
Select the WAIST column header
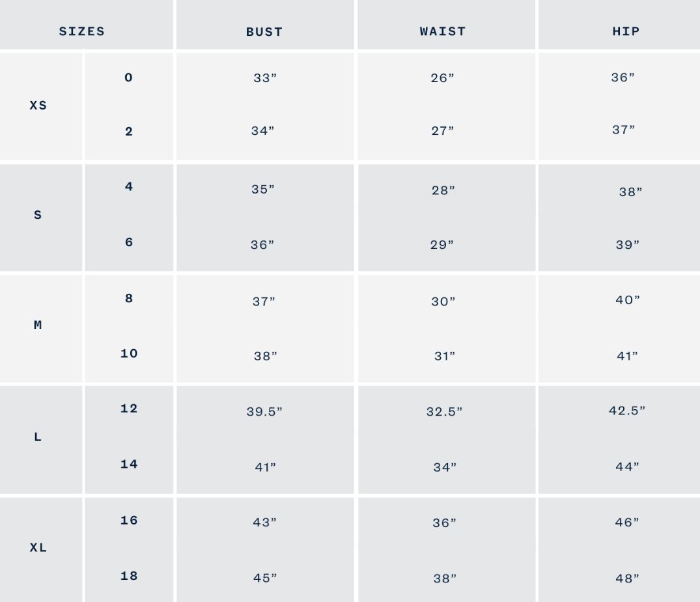[442, 31]
